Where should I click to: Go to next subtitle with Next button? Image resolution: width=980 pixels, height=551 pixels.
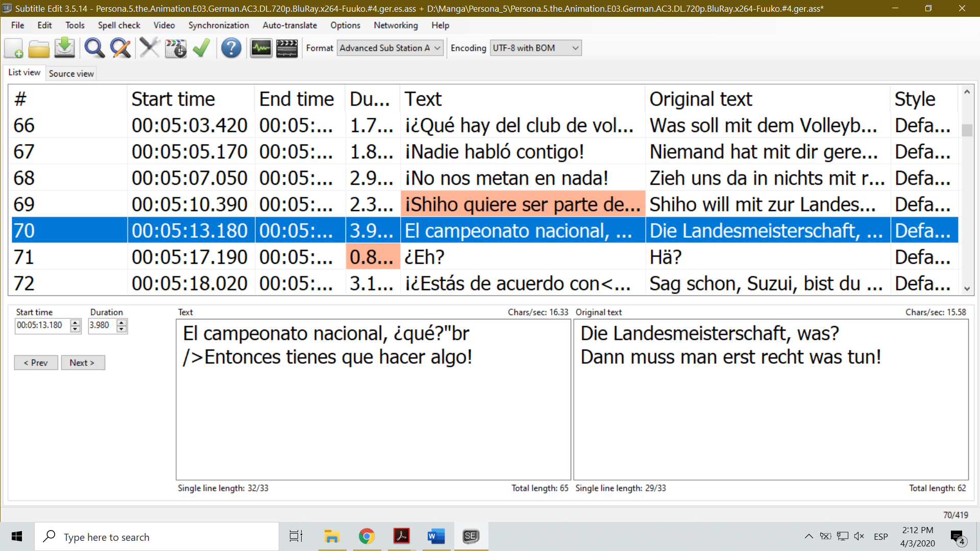point(83,362)
